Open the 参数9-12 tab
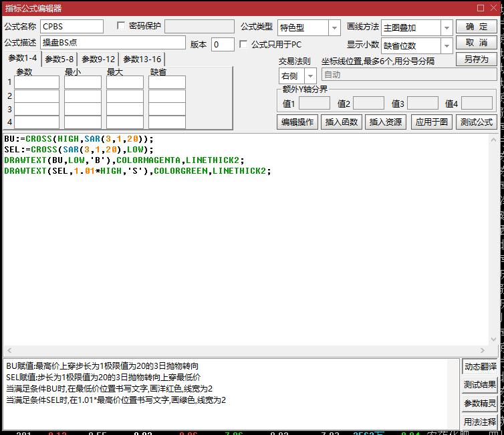The height and width of the screenshot is (435, 504). tap(98, 59)
